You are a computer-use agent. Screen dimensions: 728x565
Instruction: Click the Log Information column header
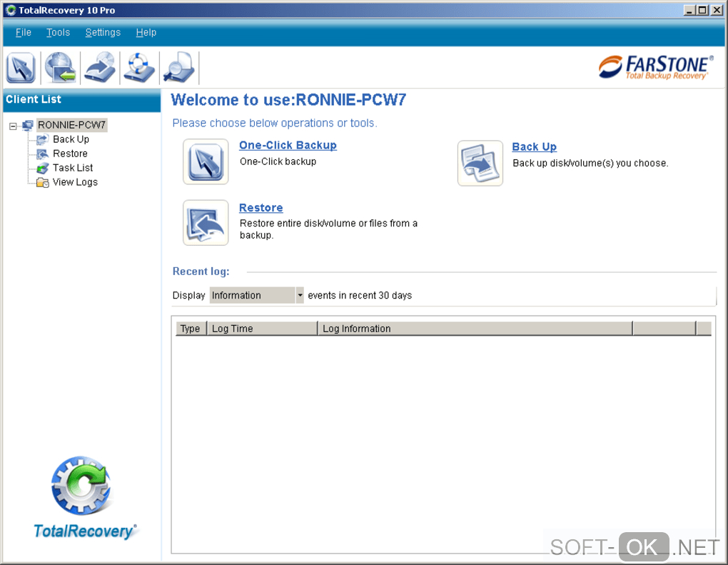(475, 329)
